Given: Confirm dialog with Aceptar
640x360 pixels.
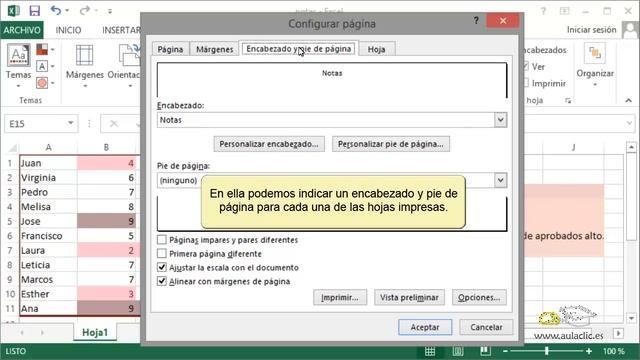Looking at the screenshot, I should pos(425,327).
